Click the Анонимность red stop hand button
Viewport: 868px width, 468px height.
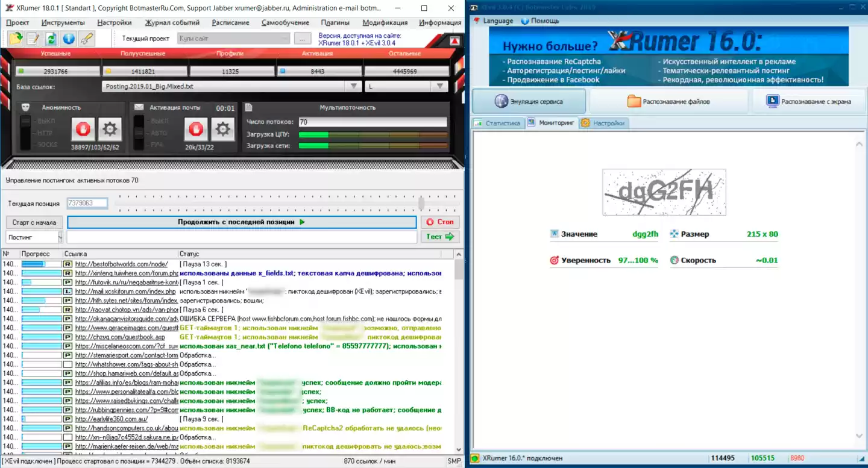click(83, 129)
